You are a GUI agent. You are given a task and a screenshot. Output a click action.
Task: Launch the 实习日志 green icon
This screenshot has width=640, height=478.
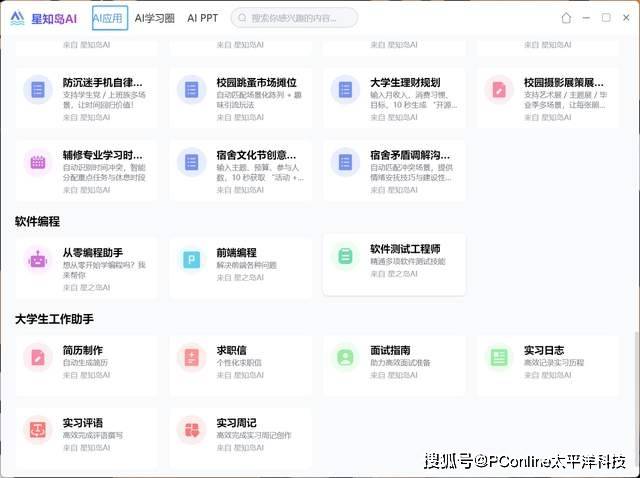[498, 357]
